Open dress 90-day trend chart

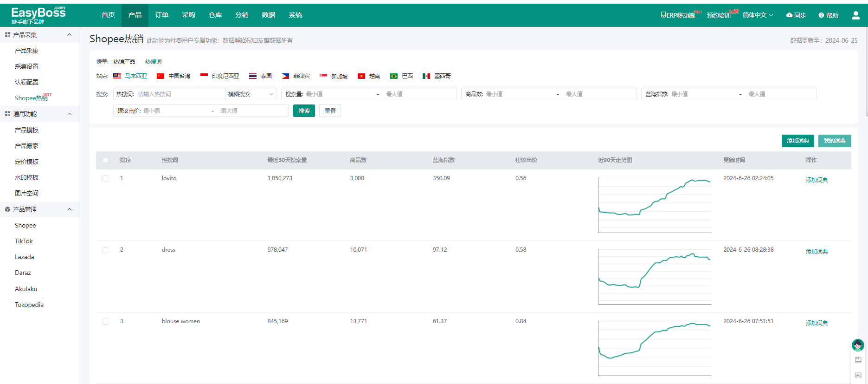click(655, 277)
